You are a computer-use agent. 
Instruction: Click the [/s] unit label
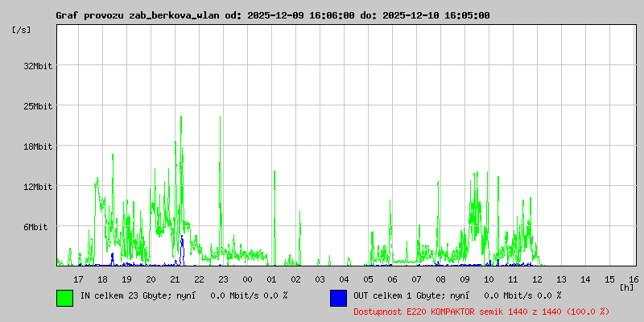22,30
